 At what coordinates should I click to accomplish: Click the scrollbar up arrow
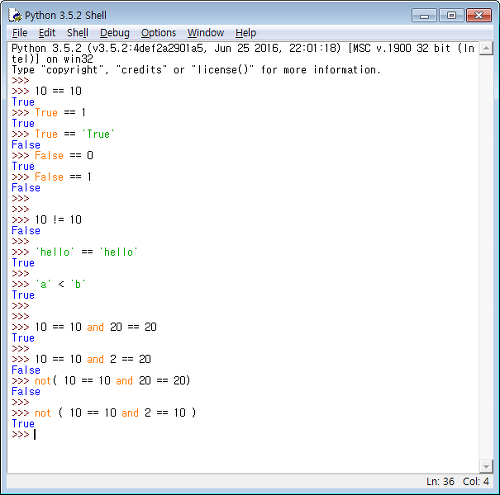(x=486, y=49)
